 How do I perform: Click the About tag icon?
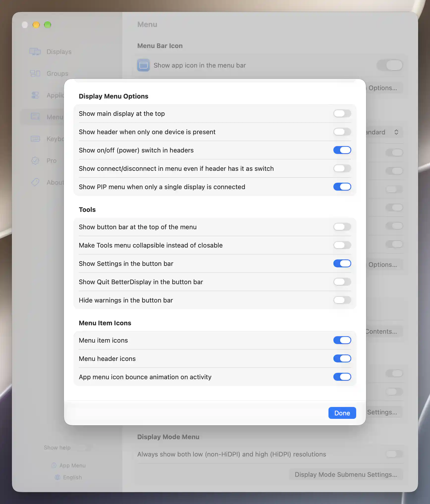(x=35, y=182)
